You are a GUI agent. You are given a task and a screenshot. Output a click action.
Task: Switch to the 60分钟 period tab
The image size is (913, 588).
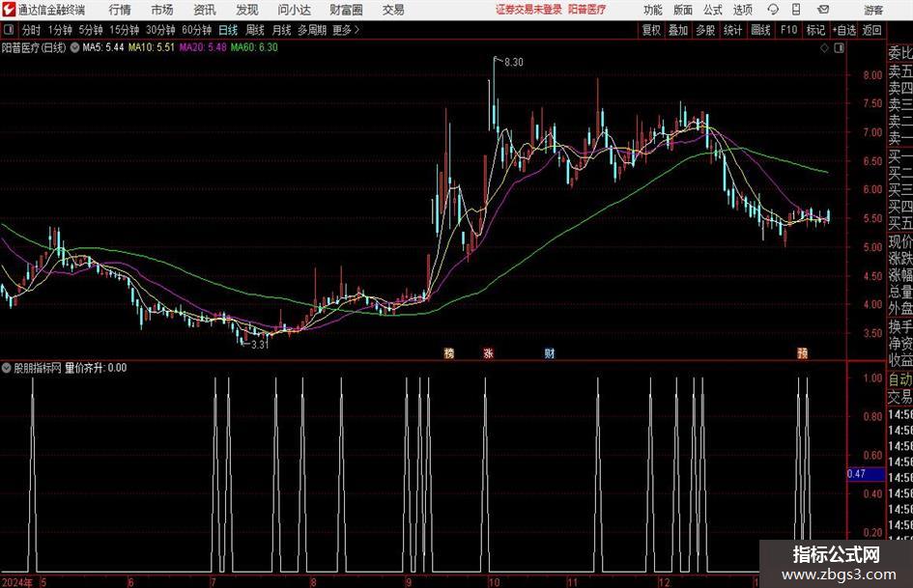pos(197,30)
